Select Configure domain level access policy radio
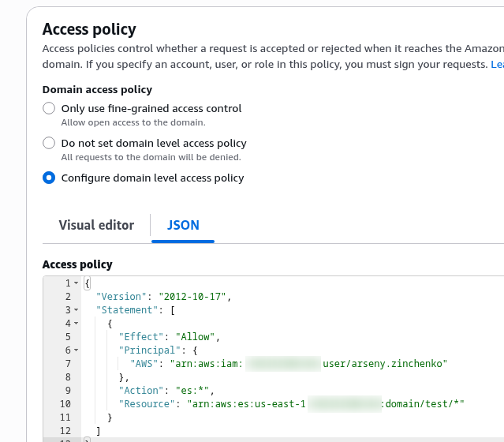504x442 pixels. click(49, 178)
